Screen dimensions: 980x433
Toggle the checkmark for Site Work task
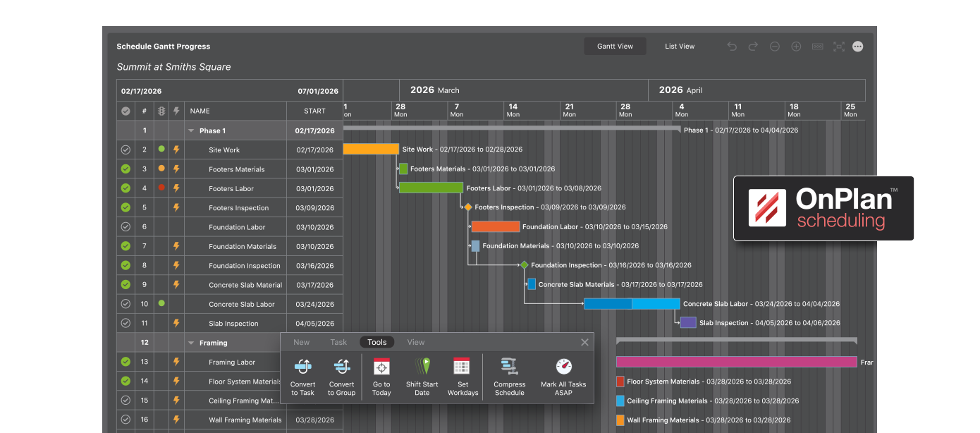[125, 150]
